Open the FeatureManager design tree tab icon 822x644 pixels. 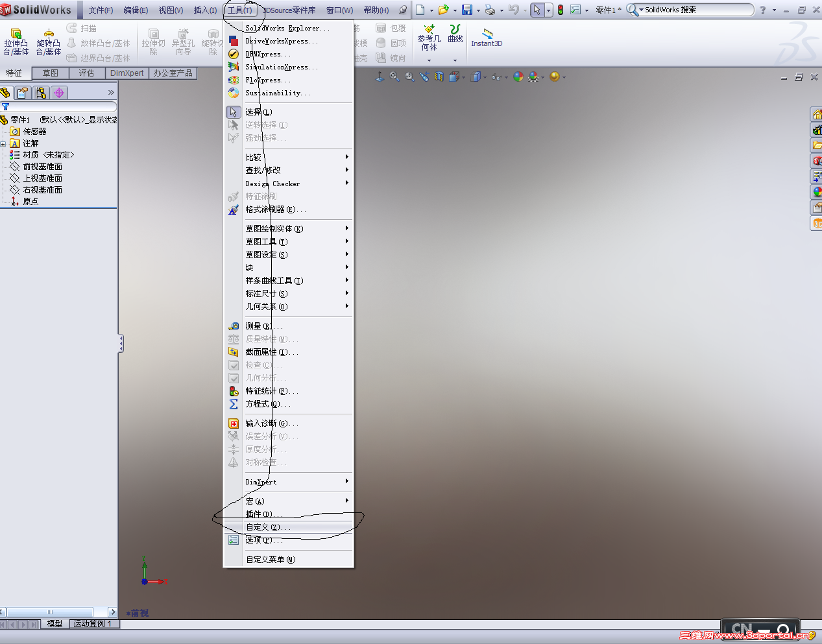6,93
